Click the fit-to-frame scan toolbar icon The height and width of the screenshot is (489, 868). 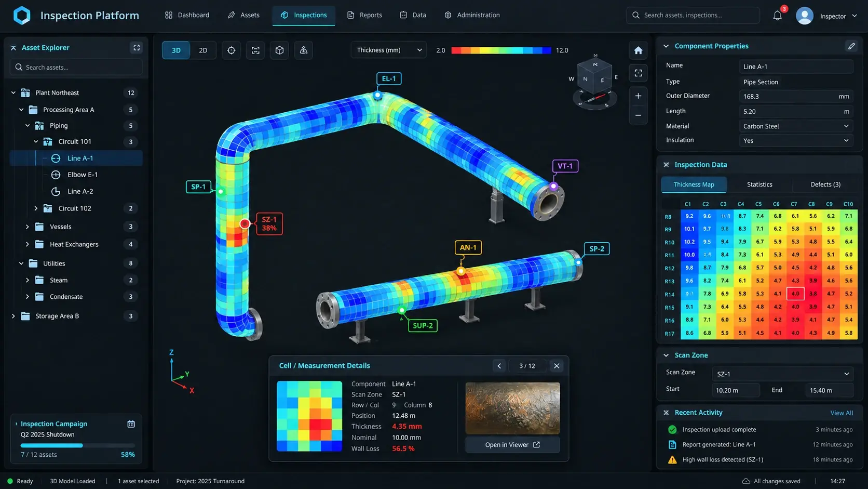click(255, 50)
